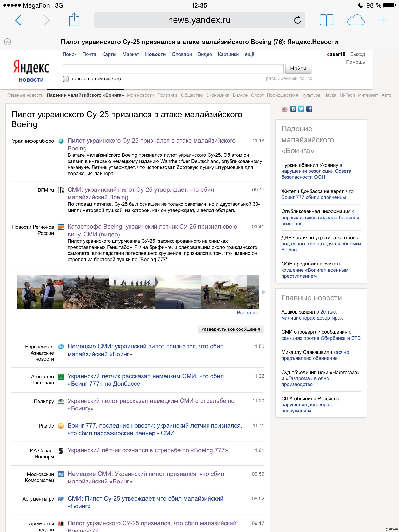The width and height of the screenshot is (399, 532).
Task: Click Аргументы.ру source icon
Action: pos(61,499)
